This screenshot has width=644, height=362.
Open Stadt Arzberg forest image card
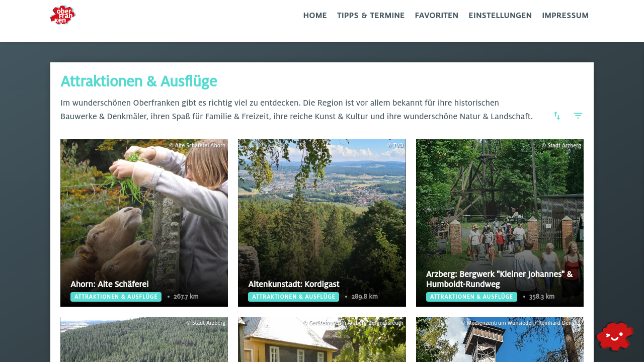coord(144,339)
